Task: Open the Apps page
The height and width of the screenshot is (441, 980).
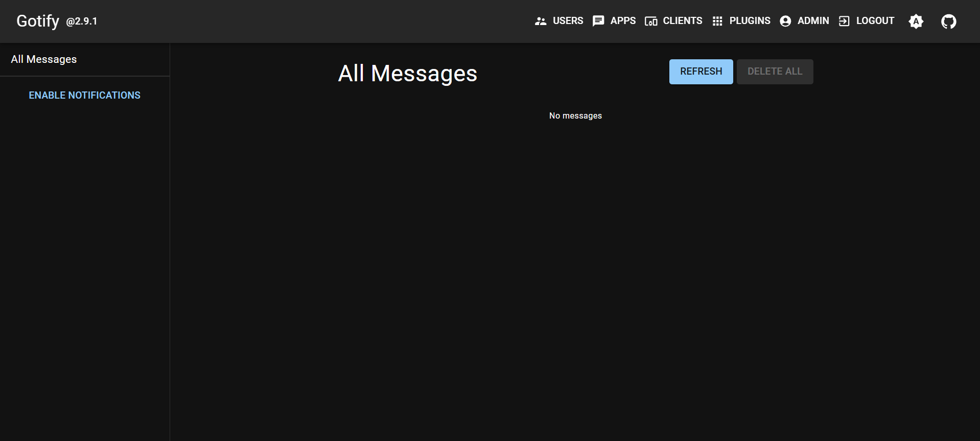Action: point(614,21)
